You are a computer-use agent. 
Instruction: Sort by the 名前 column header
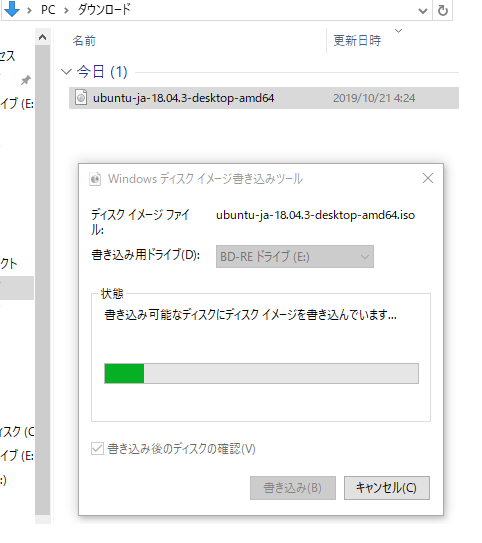tap(84, 41)
